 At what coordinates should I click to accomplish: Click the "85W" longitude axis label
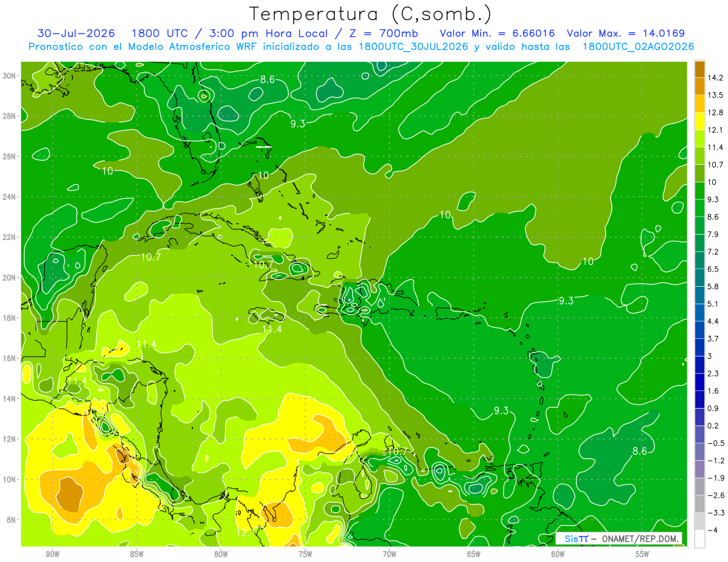(x=136, y=554)
